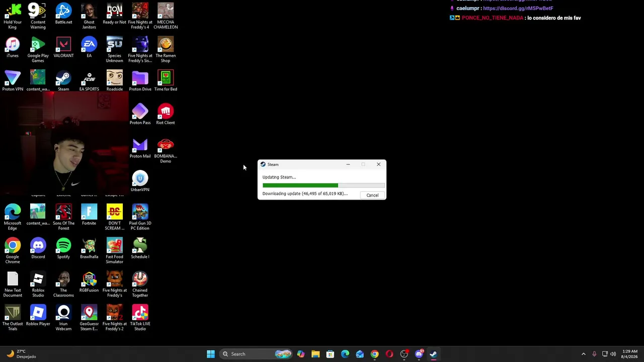Select The Outlast Trials icon
This screenshot has width=644, height=362.
tap(13, 318)
